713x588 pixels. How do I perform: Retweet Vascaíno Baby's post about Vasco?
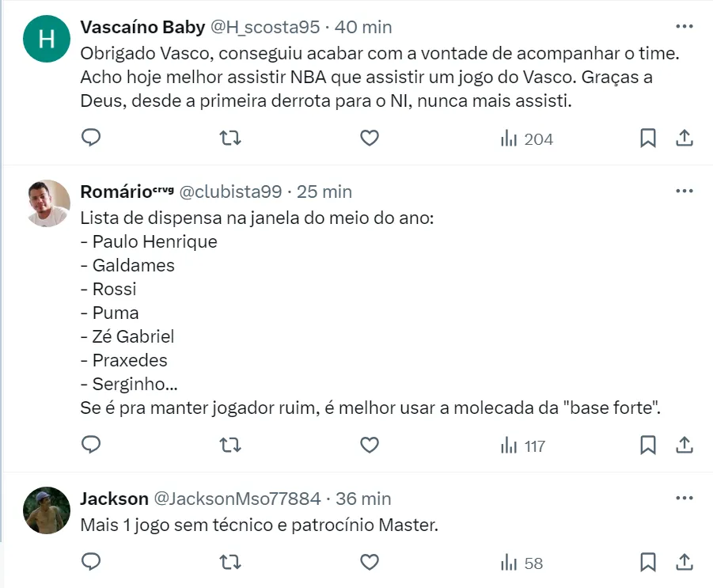(x=229, y=138)
